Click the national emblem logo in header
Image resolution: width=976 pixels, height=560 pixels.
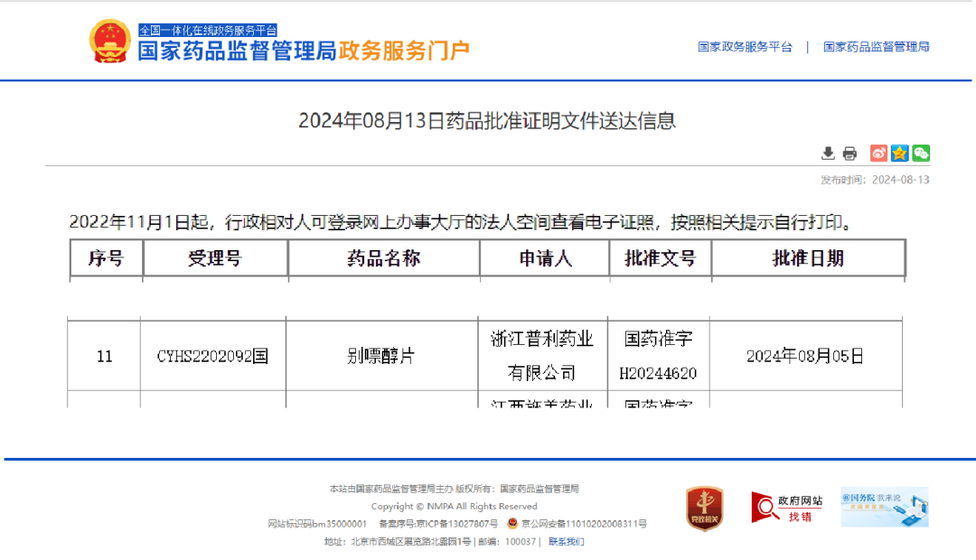(x=110, y=42)
